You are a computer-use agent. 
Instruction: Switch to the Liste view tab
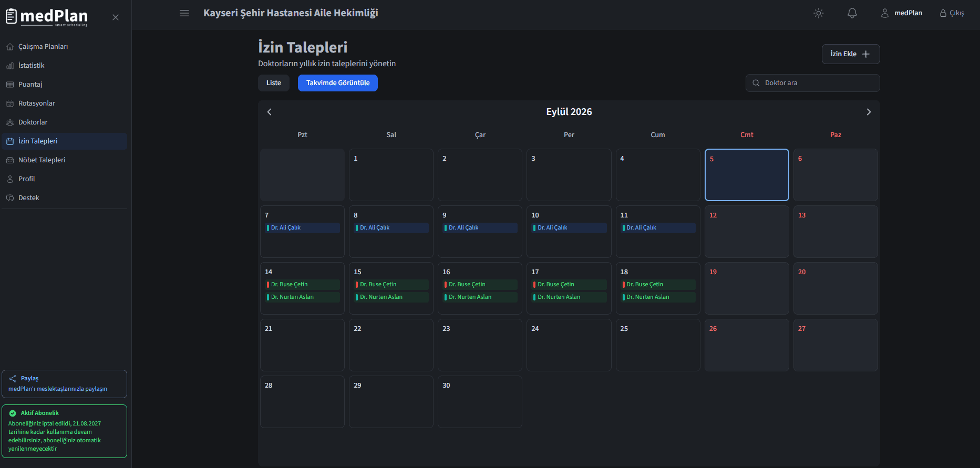[274, 83]
